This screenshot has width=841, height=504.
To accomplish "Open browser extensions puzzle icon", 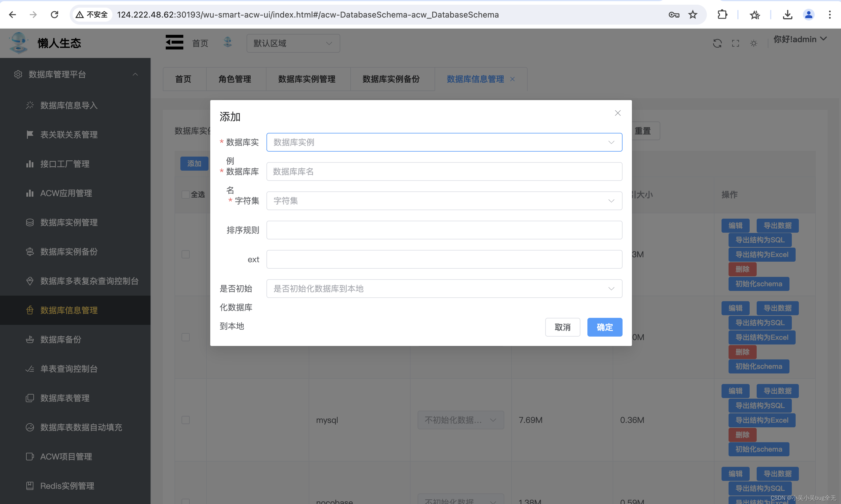I will [722, 15].
